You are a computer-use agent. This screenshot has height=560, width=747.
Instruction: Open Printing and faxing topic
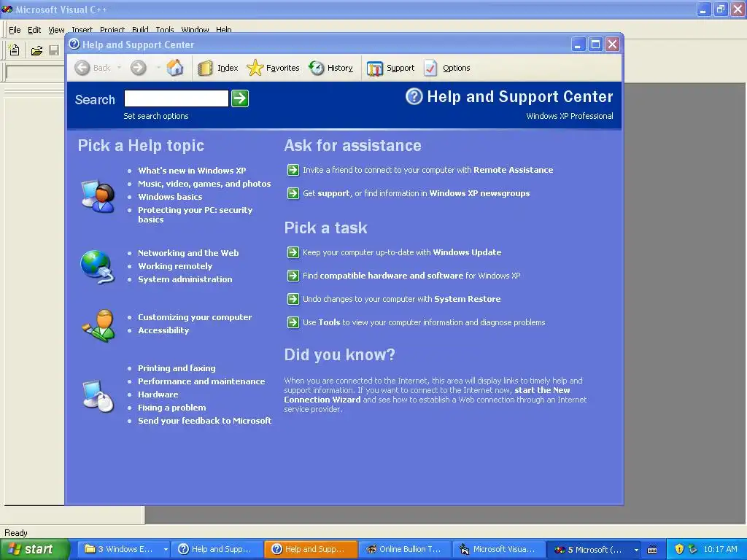tap(177, 368)
